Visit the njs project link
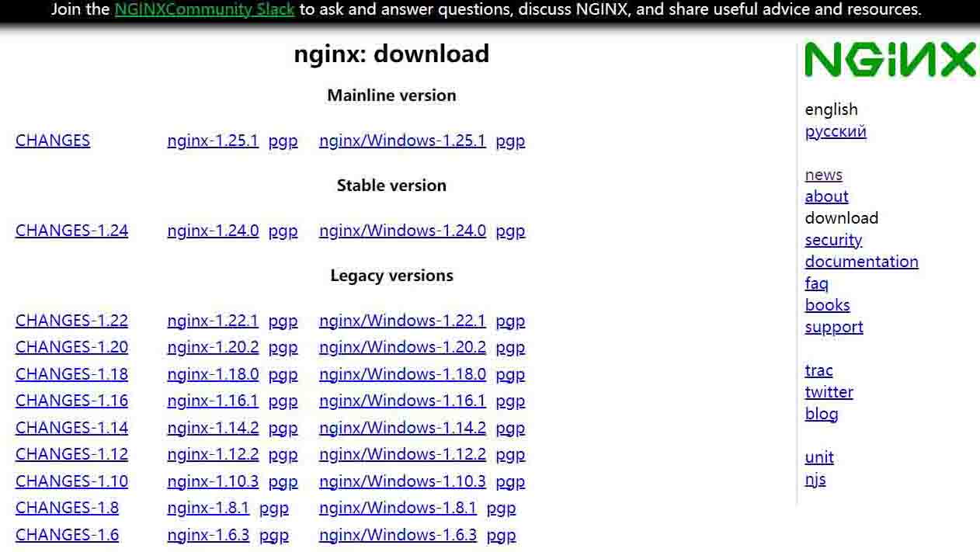The width and height of the screenshot is (980, 552). (815, 479)
